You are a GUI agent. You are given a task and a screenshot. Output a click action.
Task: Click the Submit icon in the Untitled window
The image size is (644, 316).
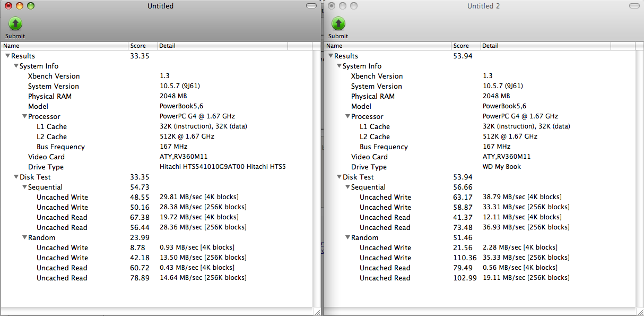[x=15, y=23]
